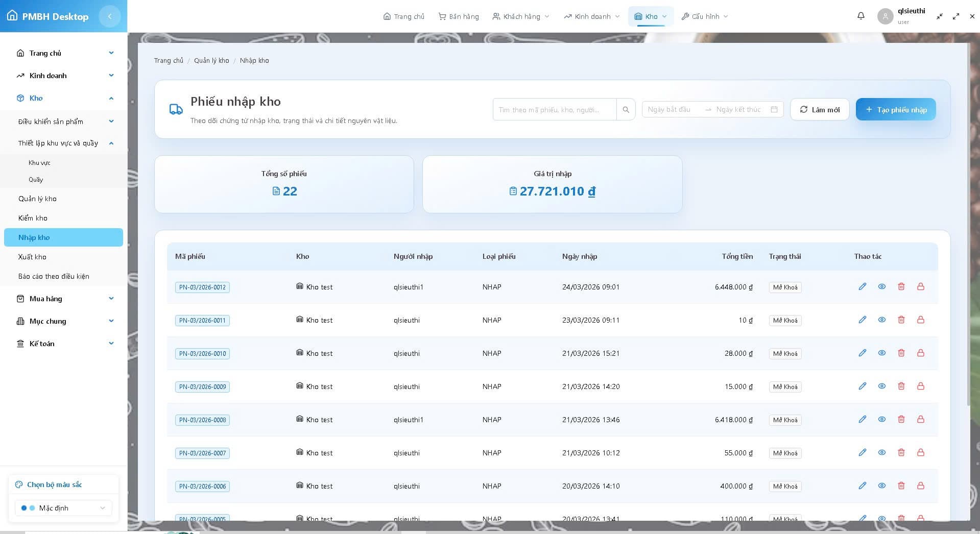Viewport: 980px width, 534px height.
Task: Expand the Mua hàng sidebar menu
Action: [x=63, y=299]
